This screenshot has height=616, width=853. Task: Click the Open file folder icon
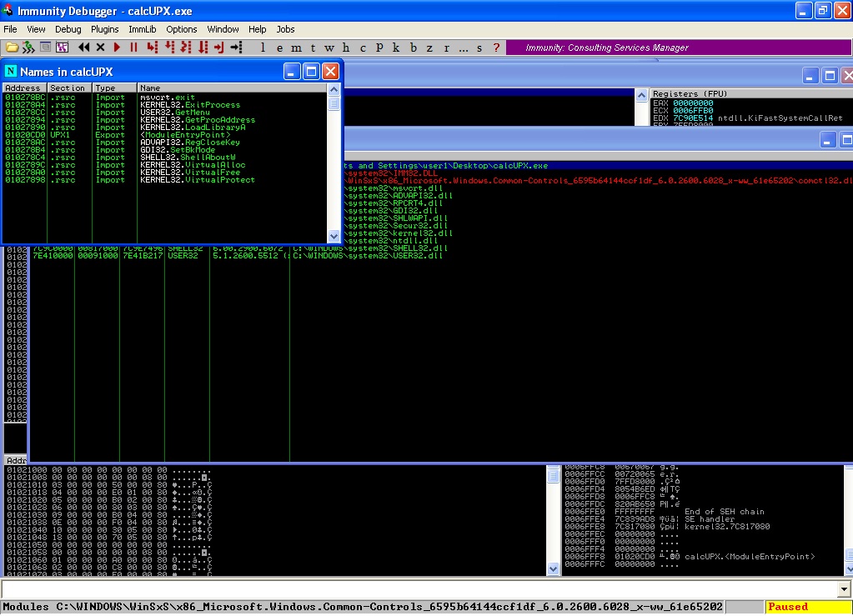pyautogui.click(x=12, y=48)
